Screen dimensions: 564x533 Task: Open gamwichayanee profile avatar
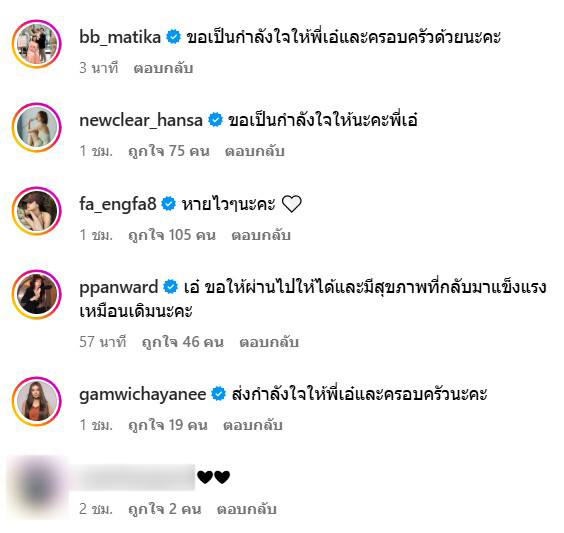pos(37,401)
